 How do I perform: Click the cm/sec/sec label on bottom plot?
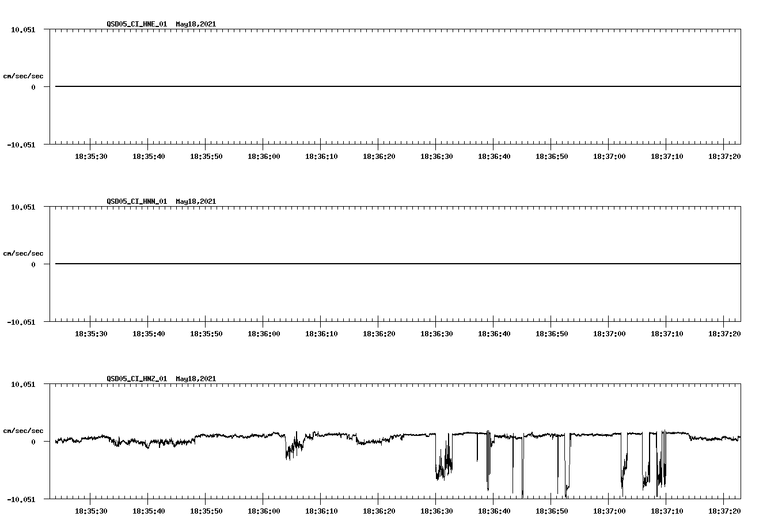click(x=24, y=430)
